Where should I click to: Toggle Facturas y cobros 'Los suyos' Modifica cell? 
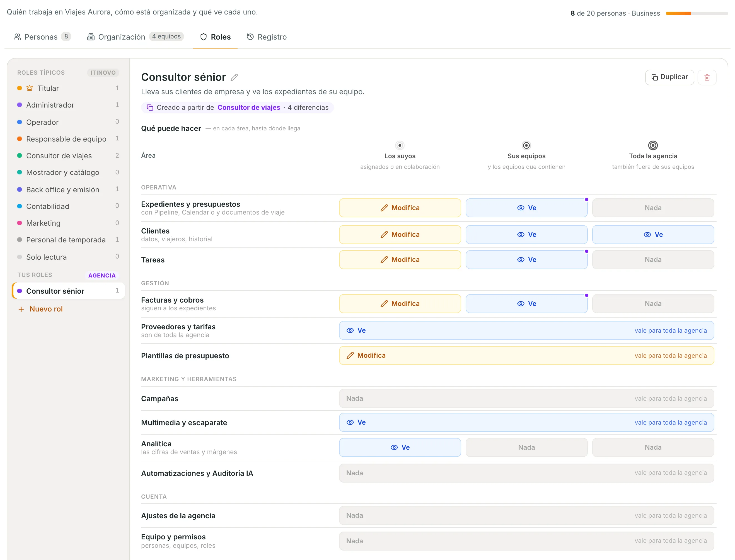[400, 303]
